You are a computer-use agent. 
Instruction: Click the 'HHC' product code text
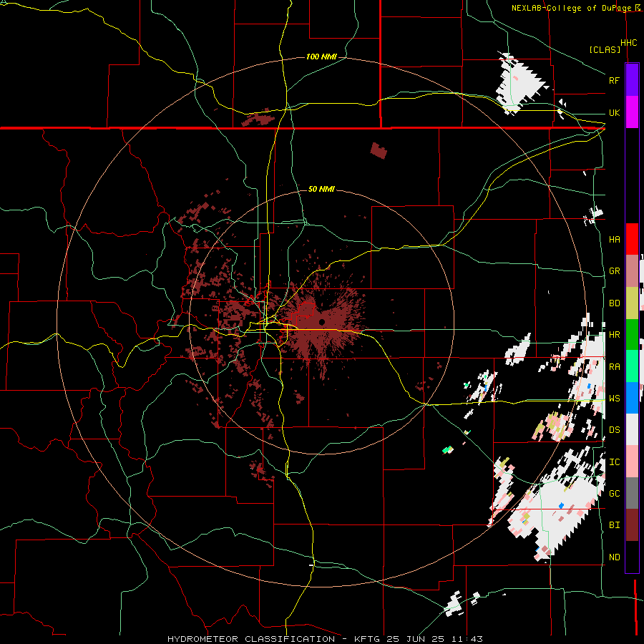628,43
